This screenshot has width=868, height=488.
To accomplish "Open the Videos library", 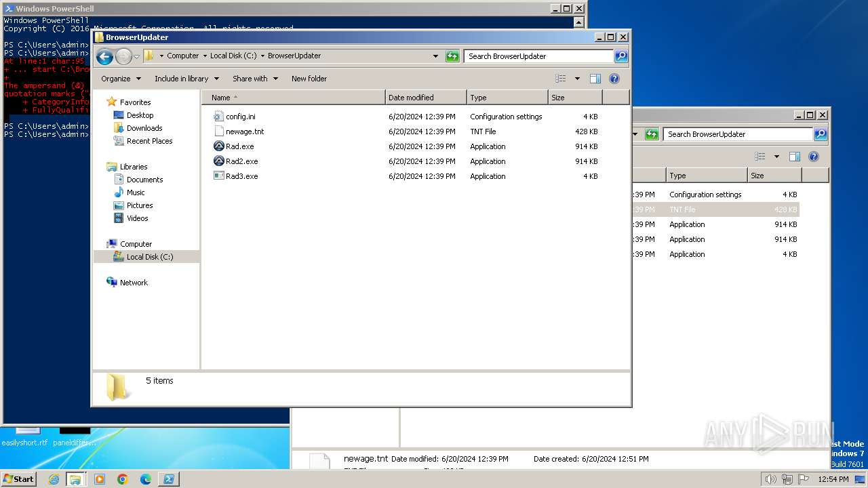I will (x=137, y=218).
